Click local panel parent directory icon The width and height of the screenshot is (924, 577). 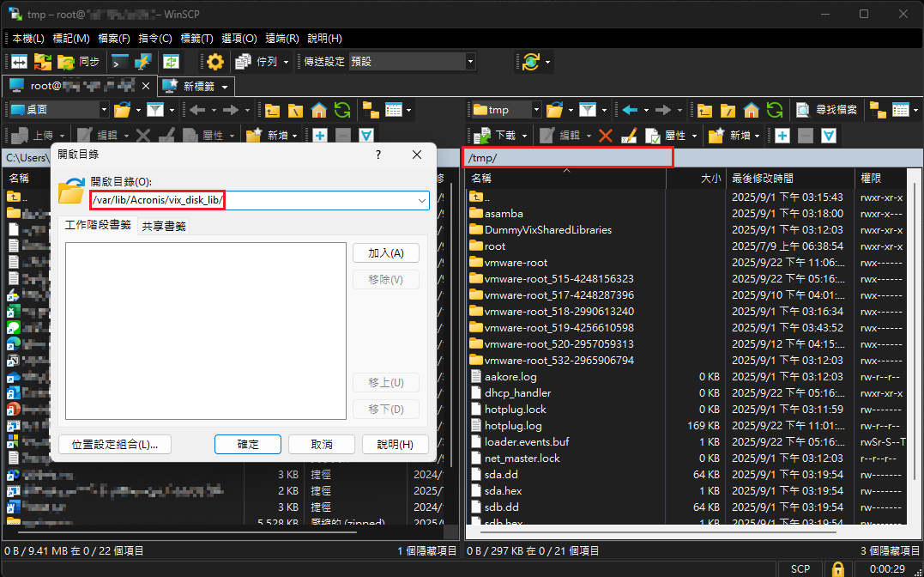pos(272,110)
